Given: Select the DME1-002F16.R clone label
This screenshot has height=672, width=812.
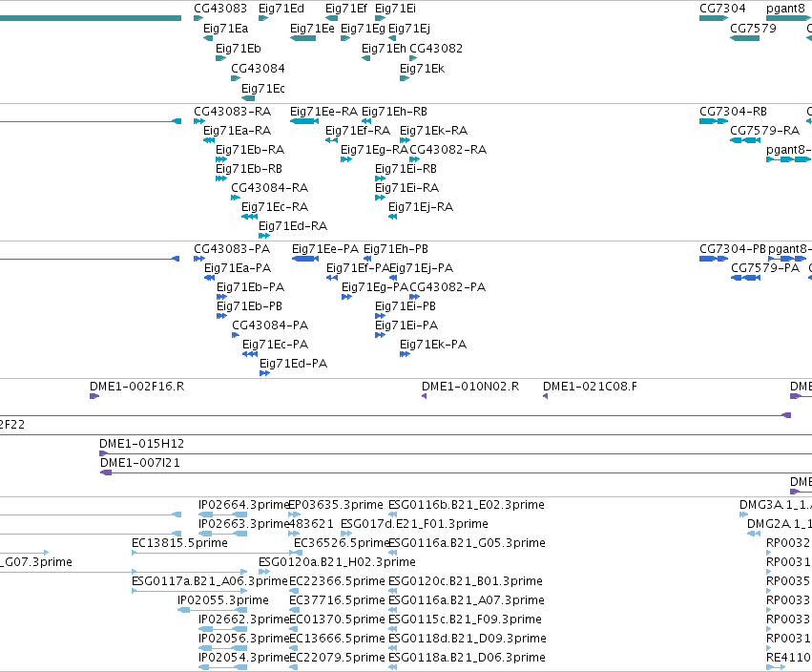Looking at the screenshot, I should [136, 387].
